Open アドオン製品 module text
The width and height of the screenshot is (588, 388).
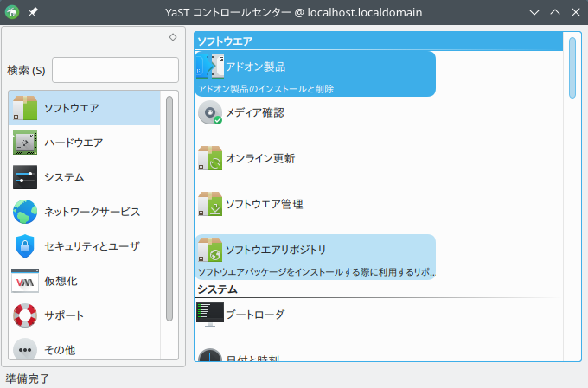(256, 67)
